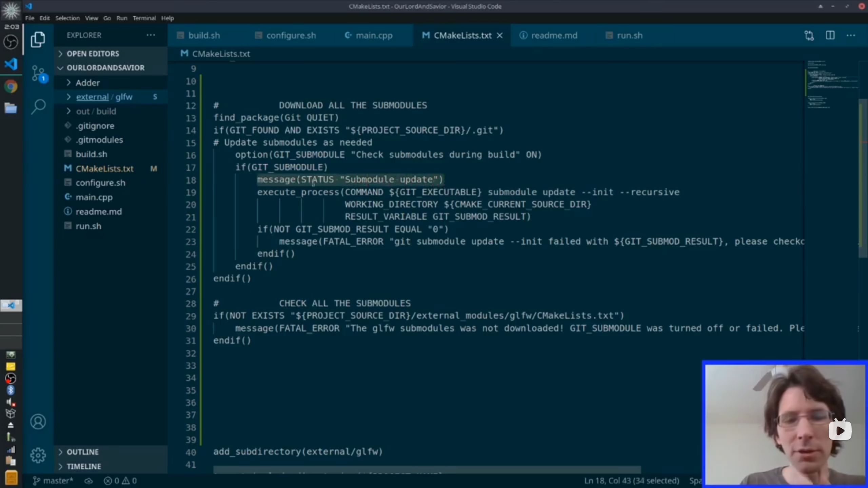Click line number 29 in the gutter

point(191,316)
